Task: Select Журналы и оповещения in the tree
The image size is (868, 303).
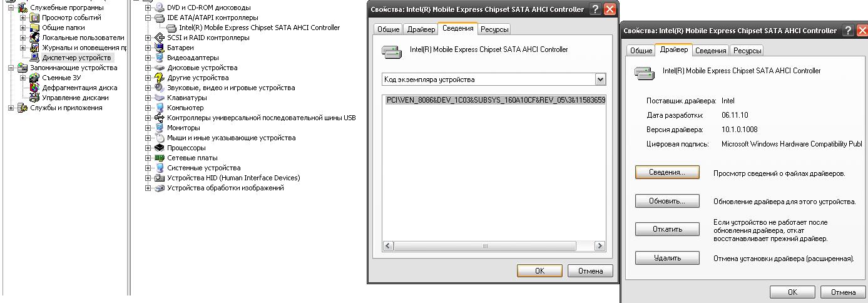Action: click(84, 48)
